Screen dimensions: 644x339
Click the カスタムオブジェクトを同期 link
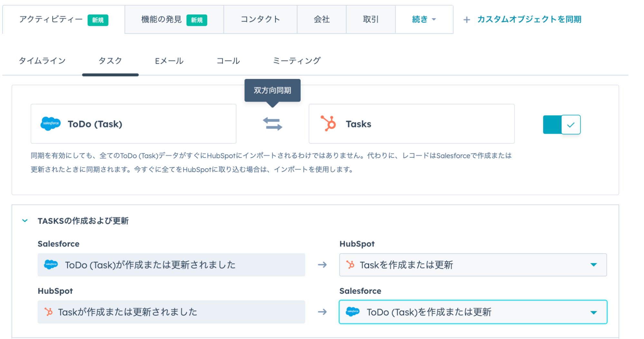[x=529, y=19]
